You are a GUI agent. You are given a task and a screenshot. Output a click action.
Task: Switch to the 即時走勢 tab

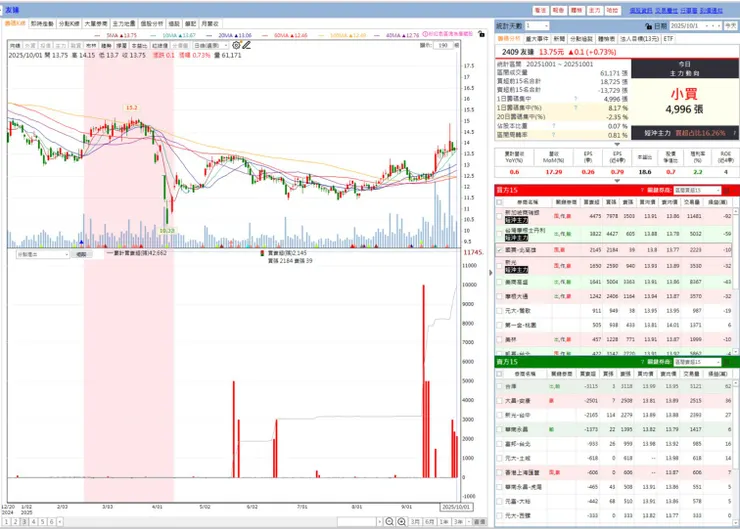click(42, 24)
